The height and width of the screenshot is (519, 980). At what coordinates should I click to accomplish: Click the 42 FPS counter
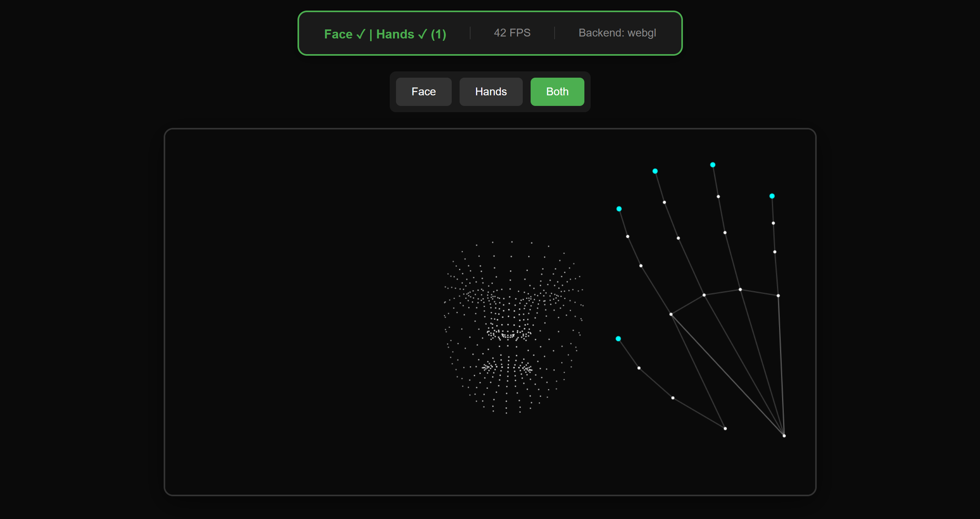click(x=512, y=33)
